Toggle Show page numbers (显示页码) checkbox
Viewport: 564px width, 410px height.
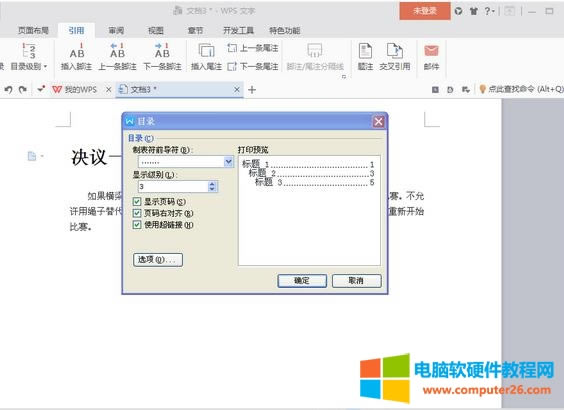click(x=137, y=201)
